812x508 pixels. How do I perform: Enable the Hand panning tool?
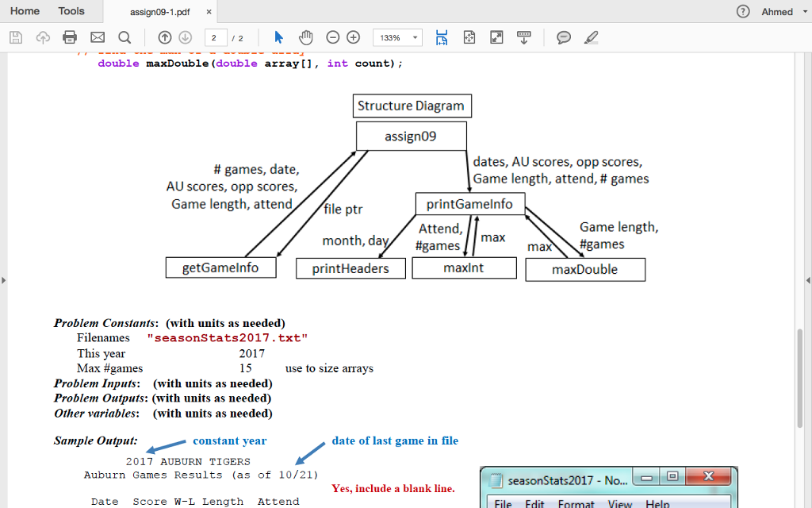305,37
